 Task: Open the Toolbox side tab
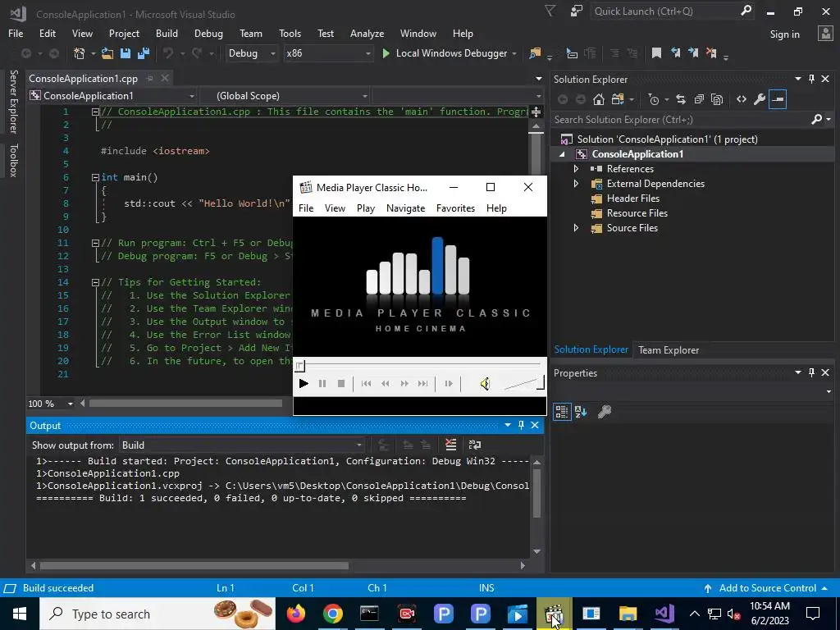pyautogui.click(x=13, y=160)
